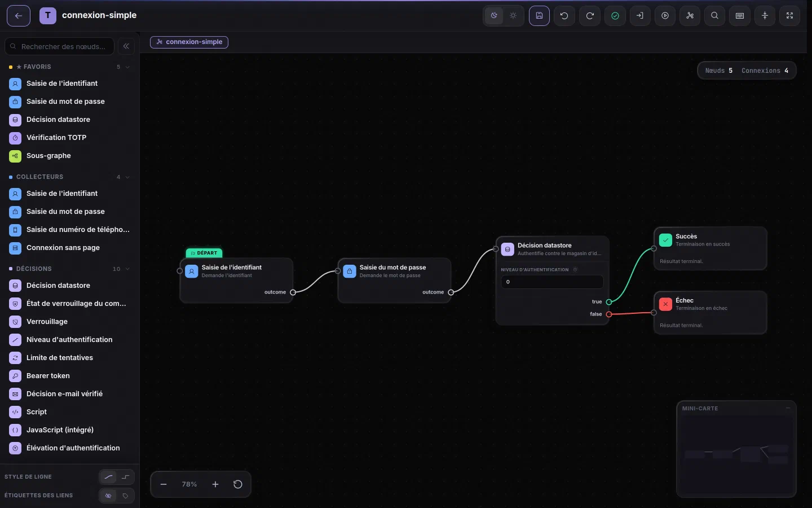The image size is (812, 508).
Task: Show link labels with tag toggle
Action: 126,496
